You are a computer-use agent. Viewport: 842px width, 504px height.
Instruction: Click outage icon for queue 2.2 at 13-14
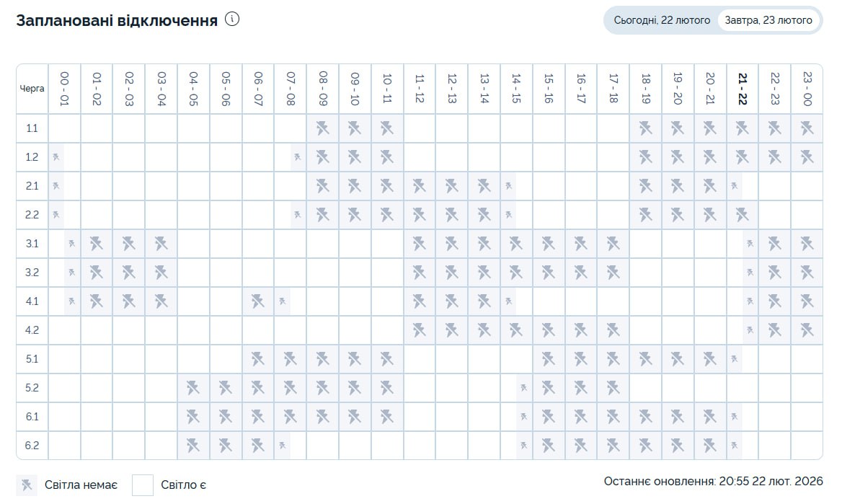[484, 215]
